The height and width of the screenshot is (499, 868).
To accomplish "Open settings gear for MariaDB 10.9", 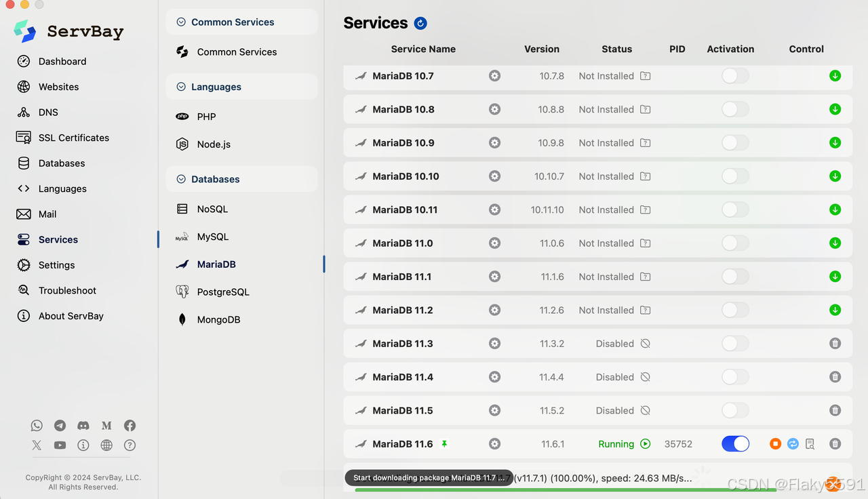I will pyautogui.click(x=495, y=142).
